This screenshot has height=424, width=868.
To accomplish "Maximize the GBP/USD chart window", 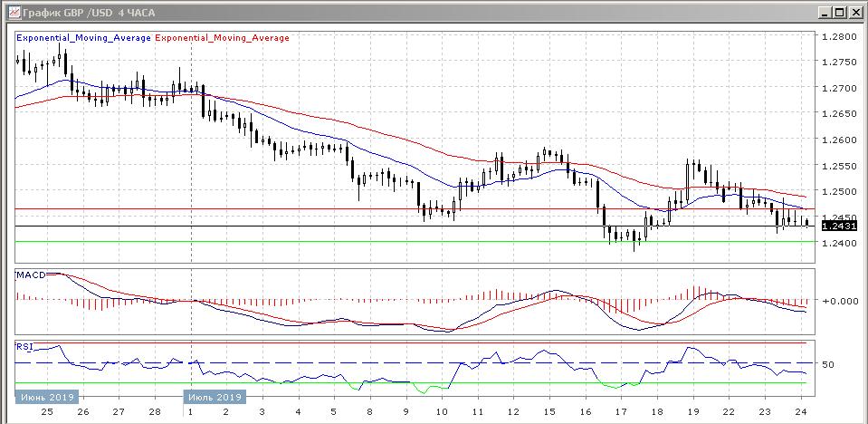I will tap(839, 12).
